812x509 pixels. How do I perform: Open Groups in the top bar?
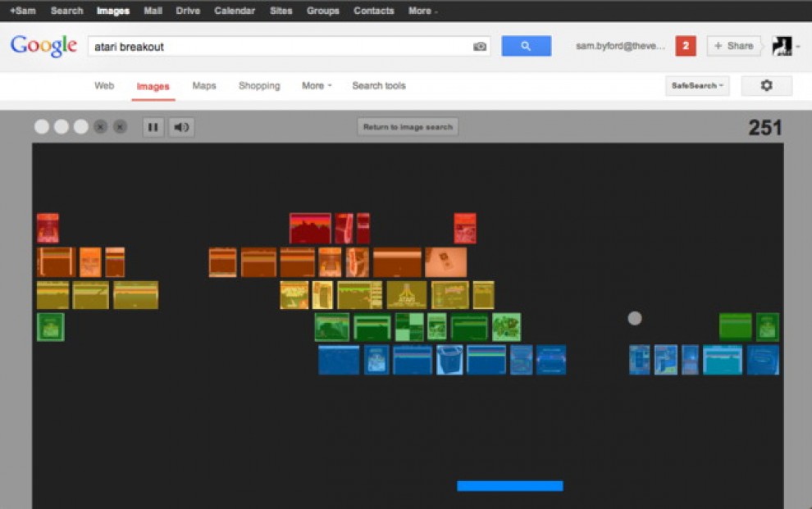(x=322, y=11)
